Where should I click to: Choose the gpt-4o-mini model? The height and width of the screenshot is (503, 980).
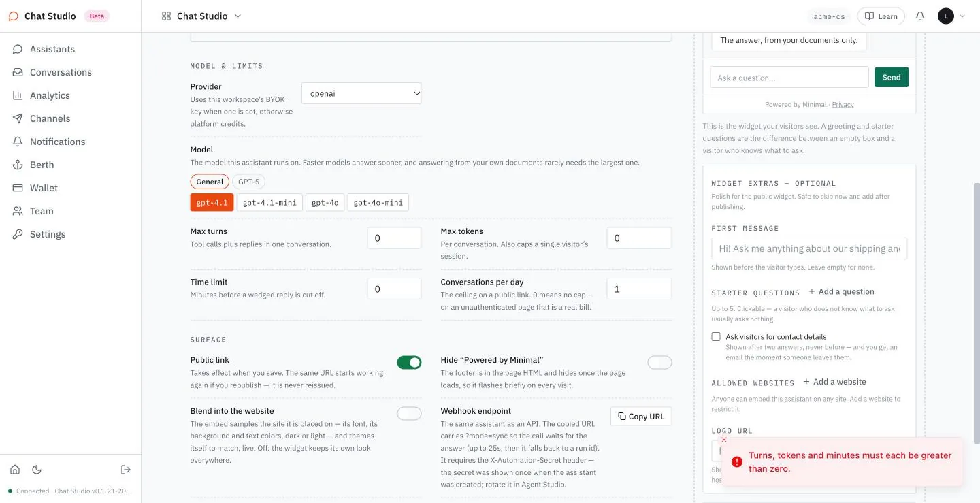[378, 202]
